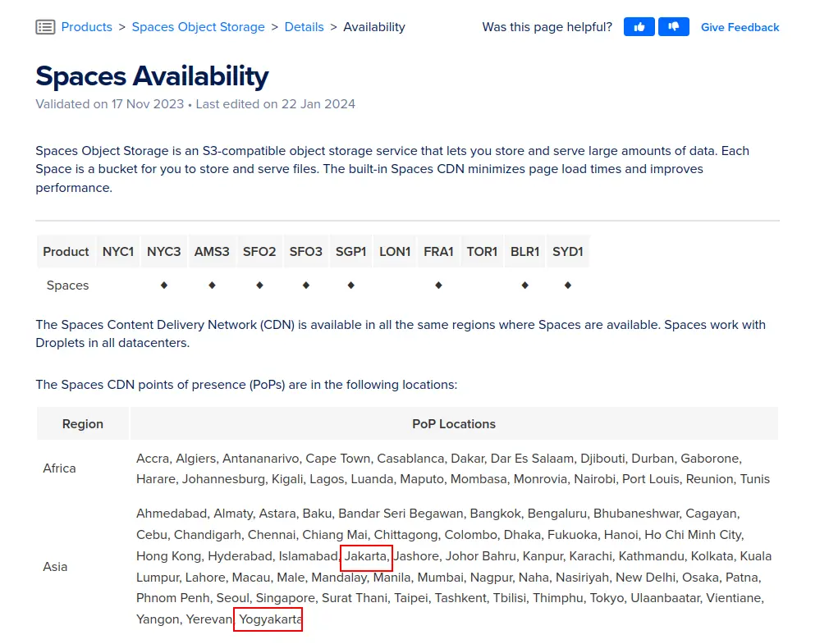
Task: Click the Give Feedback link
Action: 740,27
